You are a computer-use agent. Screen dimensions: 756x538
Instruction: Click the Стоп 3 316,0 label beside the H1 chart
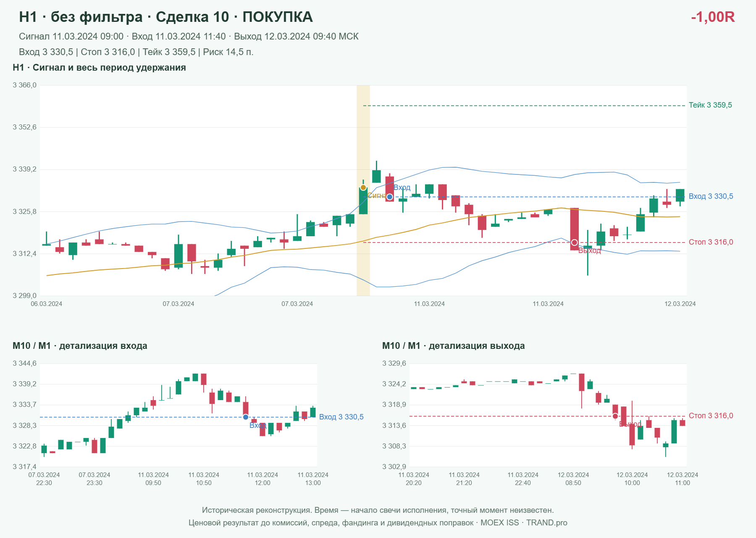click(x=711, y=242)
